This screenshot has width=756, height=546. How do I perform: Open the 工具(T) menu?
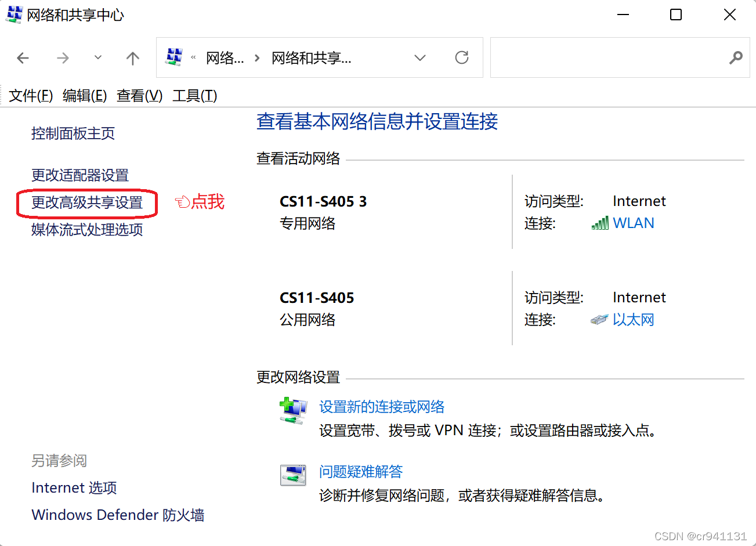click(195, 96)
